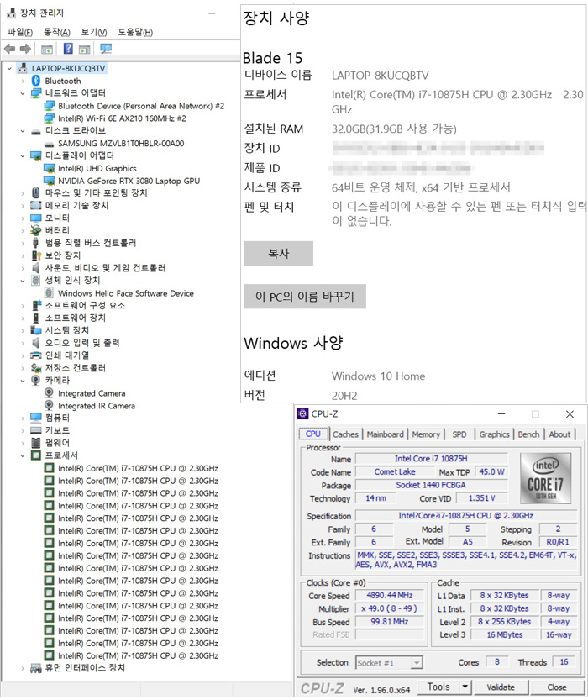588x700 pixels.
Task: Click the Integrated Camera device icon
Action: [49, 393]
